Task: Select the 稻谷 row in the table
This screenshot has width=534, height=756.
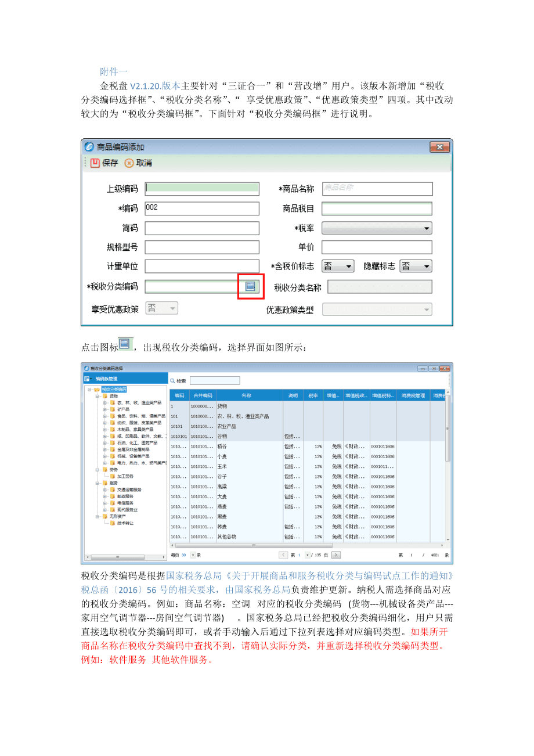Action: coord(307,447)
